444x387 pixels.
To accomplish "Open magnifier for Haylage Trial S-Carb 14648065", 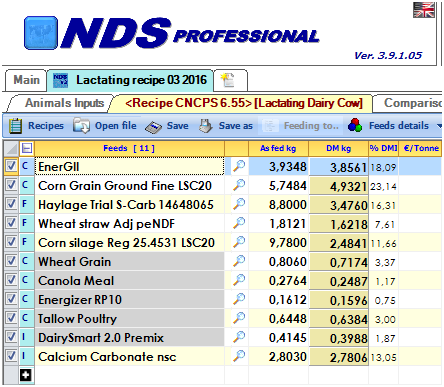I will pos(239,204).
